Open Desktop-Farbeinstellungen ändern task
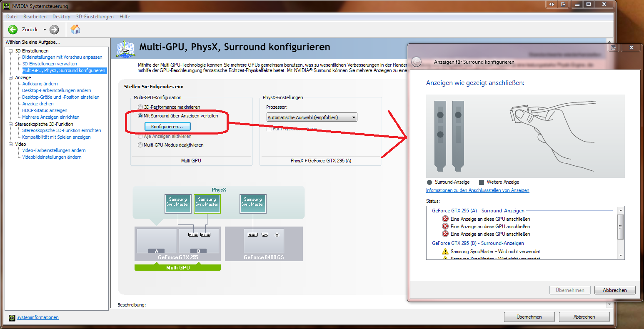The image size is (644, 329). click(57, 90)
